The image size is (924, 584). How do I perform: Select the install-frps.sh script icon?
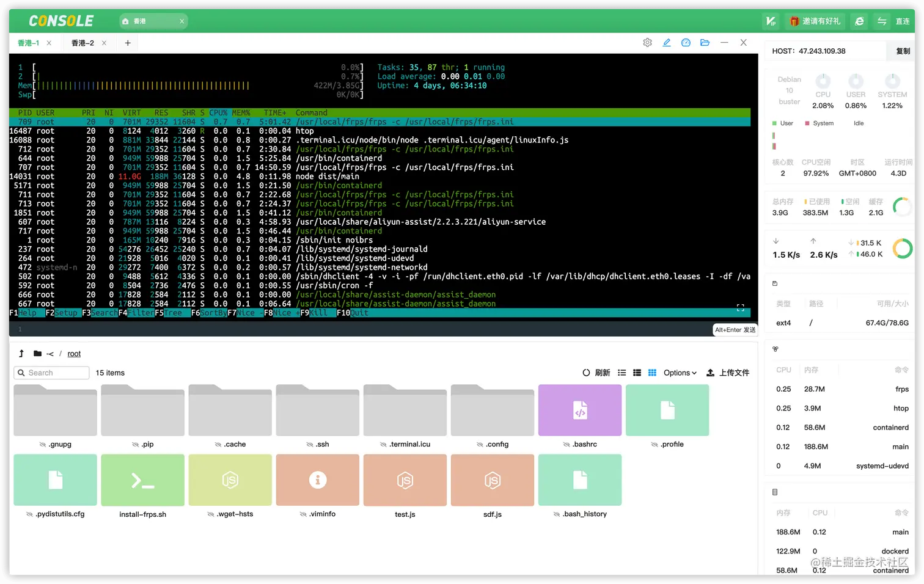(142, 480)
